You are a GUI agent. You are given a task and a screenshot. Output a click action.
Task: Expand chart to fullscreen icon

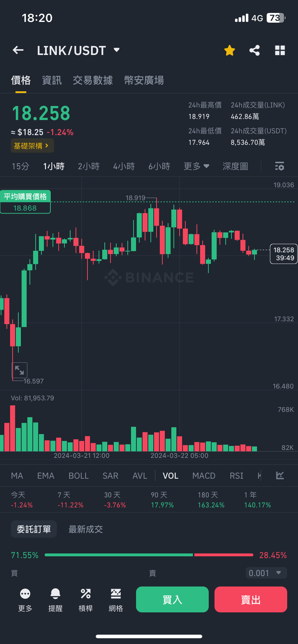[x=19, y=370]
